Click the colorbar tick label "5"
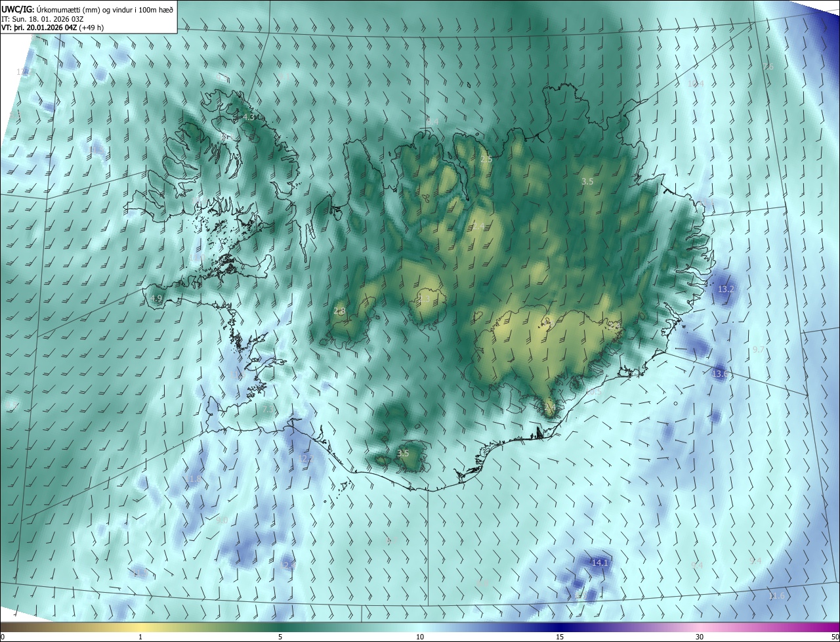 point(280,637)
